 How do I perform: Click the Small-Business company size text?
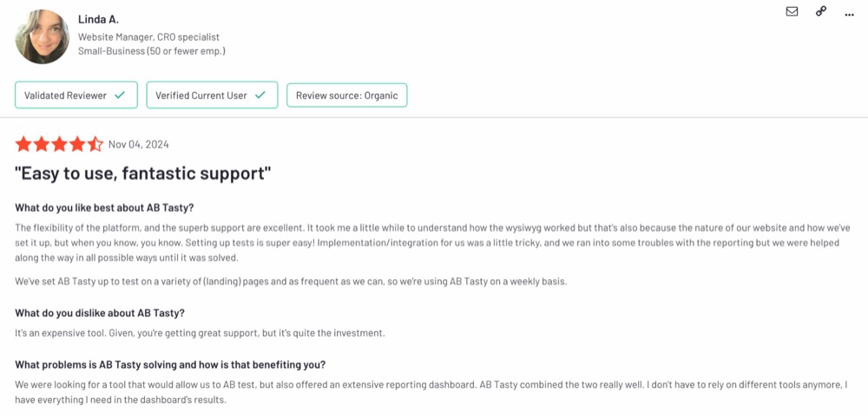pos(152,51)
